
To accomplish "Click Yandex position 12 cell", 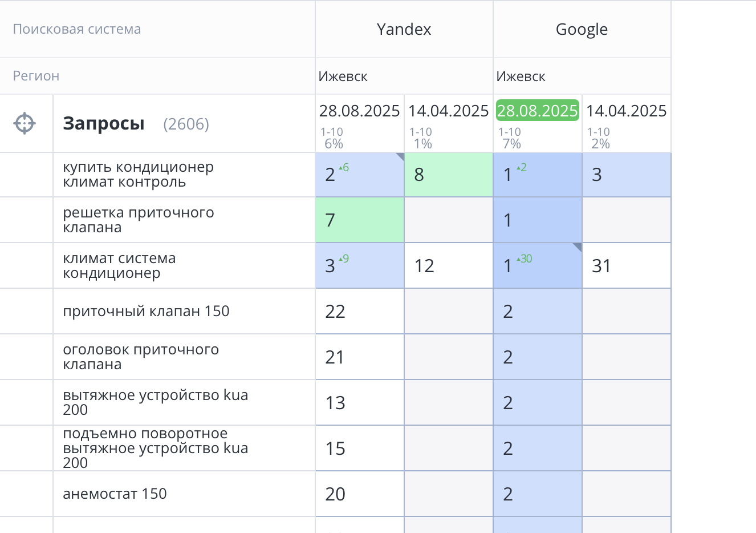I will click(x=449, y=266).
